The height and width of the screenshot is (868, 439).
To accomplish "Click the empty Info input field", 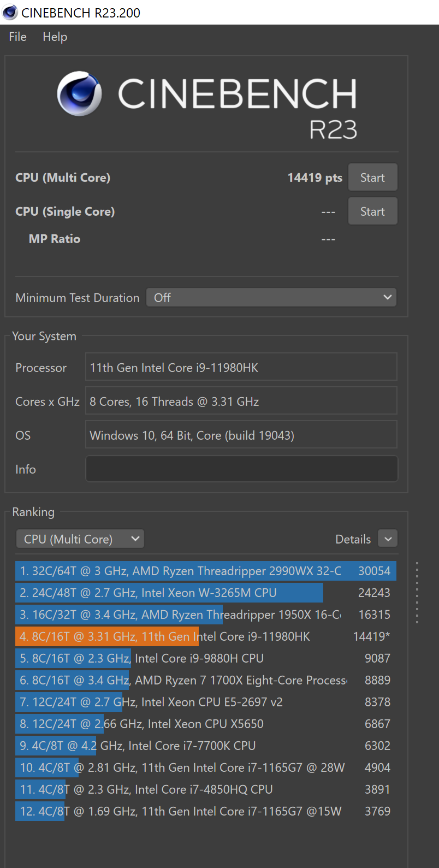I will pyautogui.click(x=241, y=469).
